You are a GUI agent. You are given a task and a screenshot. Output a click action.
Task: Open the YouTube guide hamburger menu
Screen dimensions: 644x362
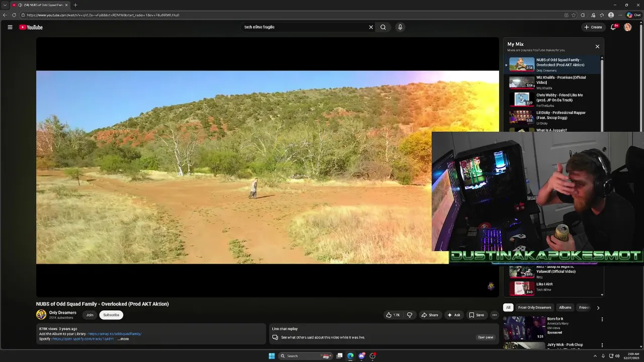click(10, 27)
